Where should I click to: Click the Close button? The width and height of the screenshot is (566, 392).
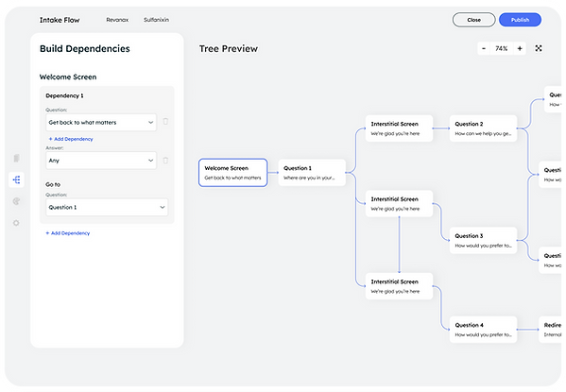coord(474,20)
